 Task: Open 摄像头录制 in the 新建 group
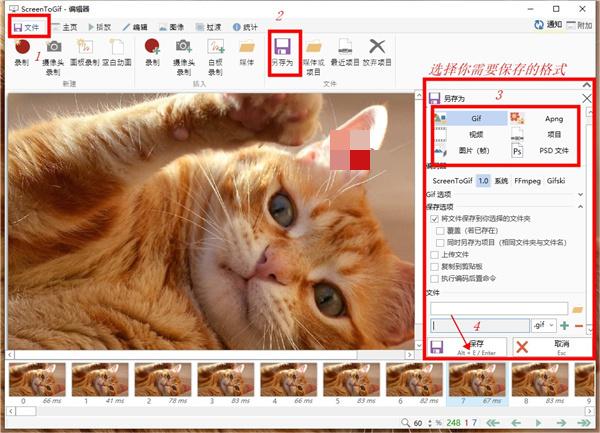[x=53, y=57]
